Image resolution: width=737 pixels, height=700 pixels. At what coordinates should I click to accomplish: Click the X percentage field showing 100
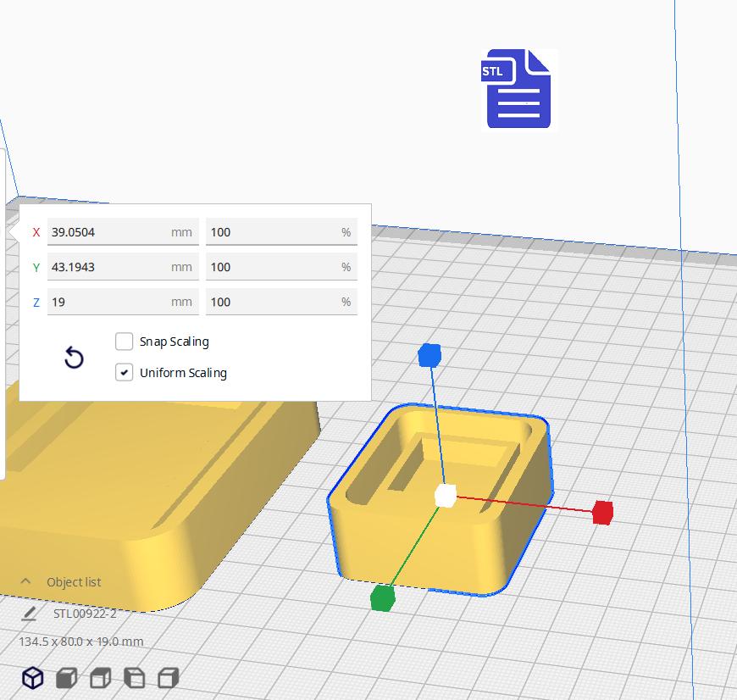(x=280, y=231)
